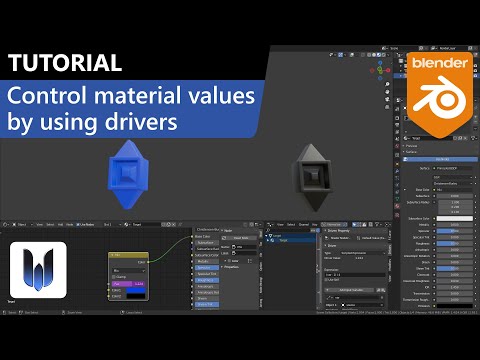Viewport: 480px width, 360px height.
Task: Click copy driver variables icon
Action: (379, 290)
